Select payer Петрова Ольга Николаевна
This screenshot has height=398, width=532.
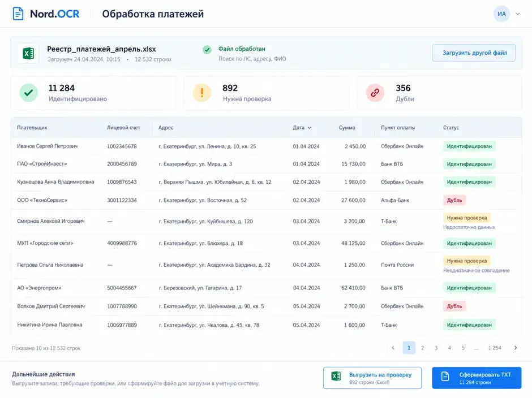click(50, 265)
